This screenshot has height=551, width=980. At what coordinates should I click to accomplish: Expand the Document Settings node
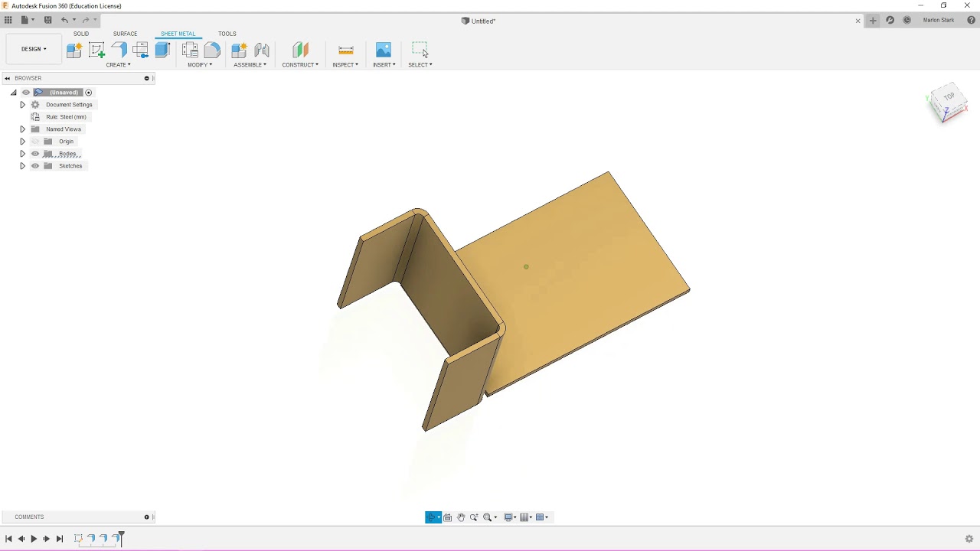pos(22,105)
